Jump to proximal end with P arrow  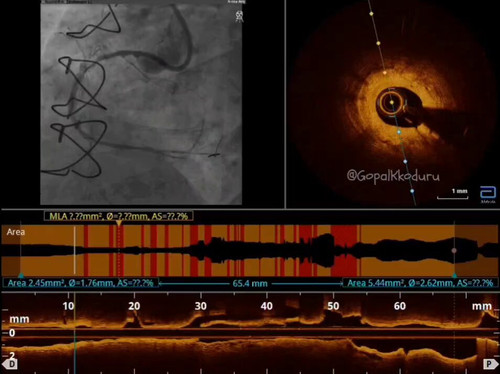(x=490, y=364)
